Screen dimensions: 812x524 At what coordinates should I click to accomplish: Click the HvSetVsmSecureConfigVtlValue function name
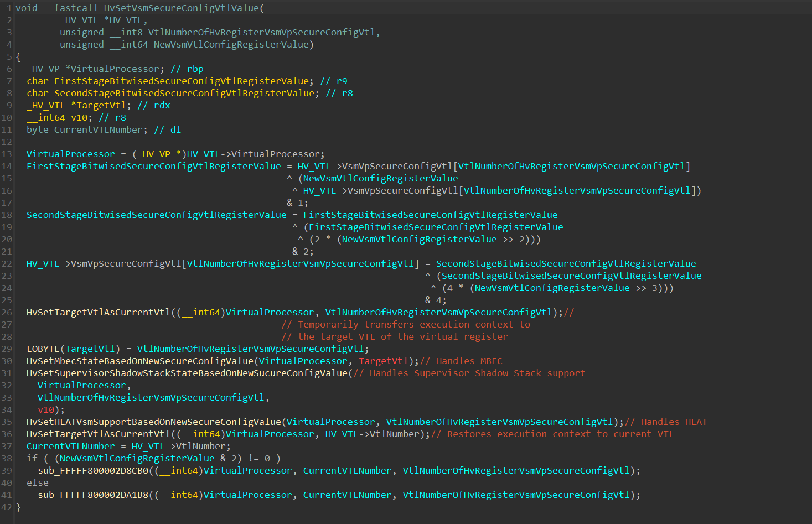(x=181, y=8)
